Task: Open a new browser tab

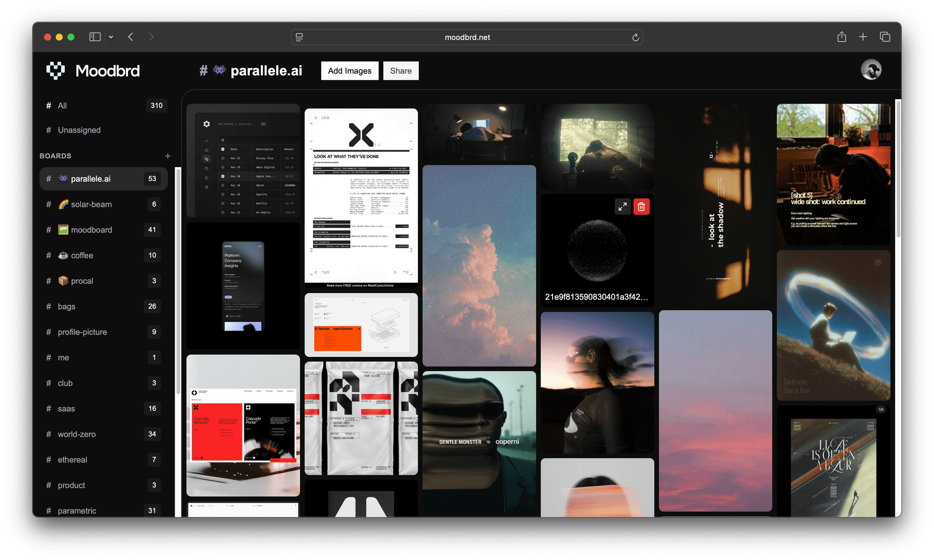Action: [863, 36]
